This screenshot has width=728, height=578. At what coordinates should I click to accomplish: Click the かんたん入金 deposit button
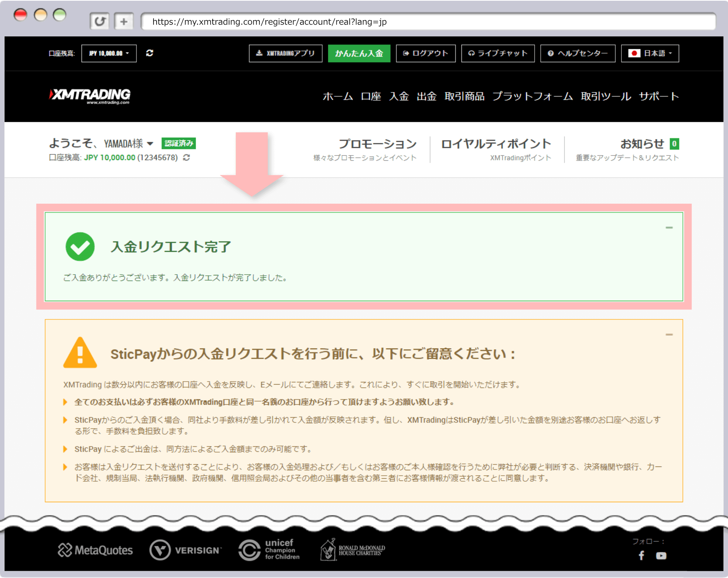tap(359, 53)
